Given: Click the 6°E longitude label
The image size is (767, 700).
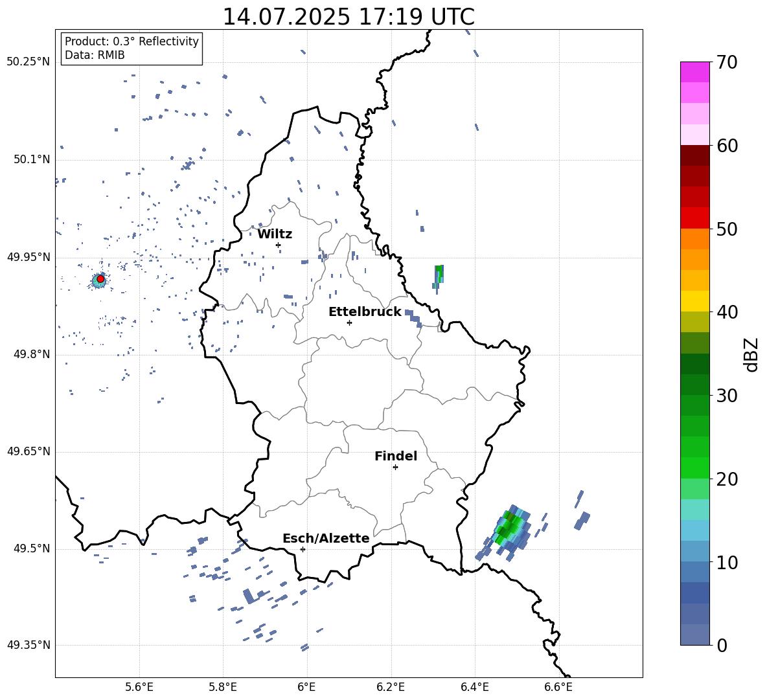Looking at the screenshot, I should 306,687.
